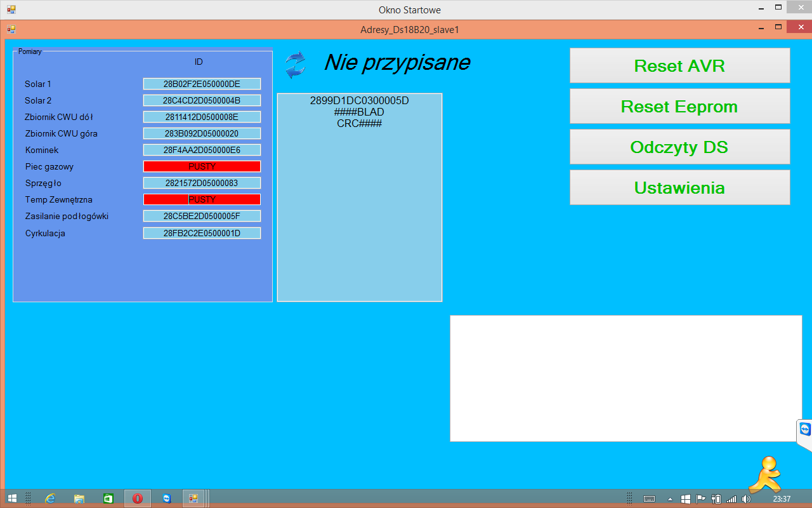The height and width of the screenshot is (508, 812).
Task: Click the ID column header
Action: (199, 62)
